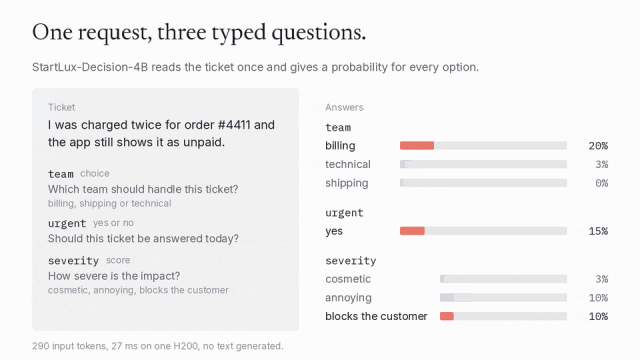Click the severity field name in ticket
The image size is (640, 360).
click(73, 260)
